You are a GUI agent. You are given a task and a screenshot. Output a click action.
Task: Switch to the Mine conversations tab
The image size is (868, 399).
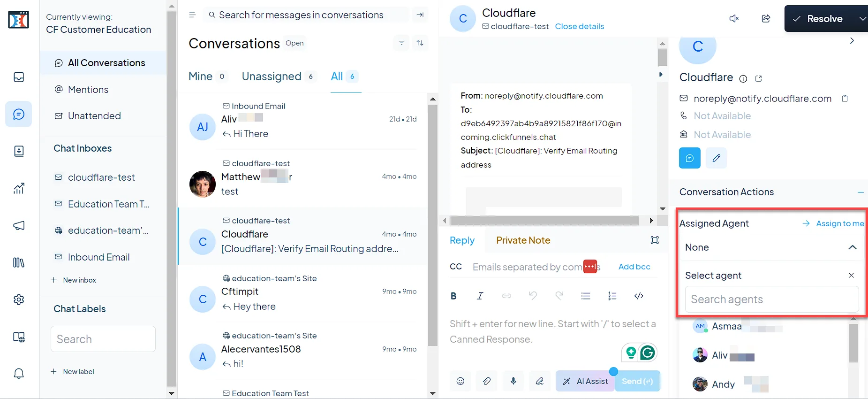point(208,76)
